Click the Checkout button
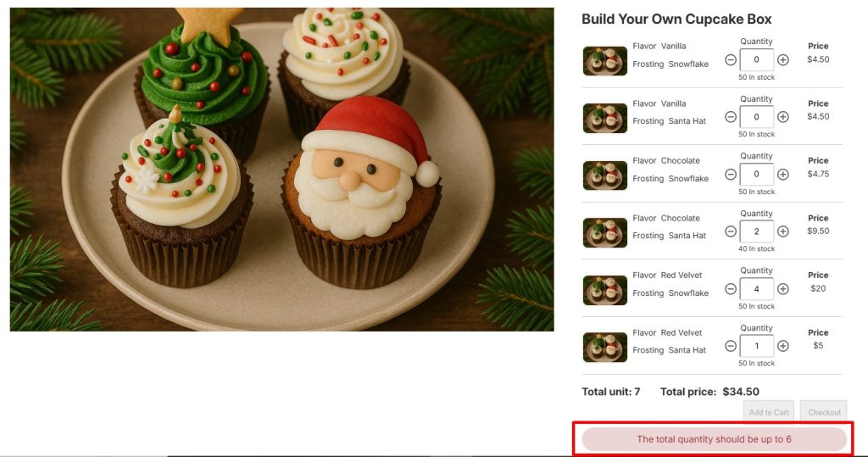868x457 pixels. [824, 412]
